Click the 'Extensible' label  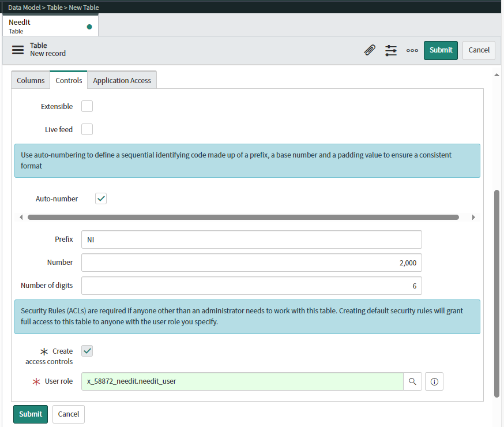57,106
